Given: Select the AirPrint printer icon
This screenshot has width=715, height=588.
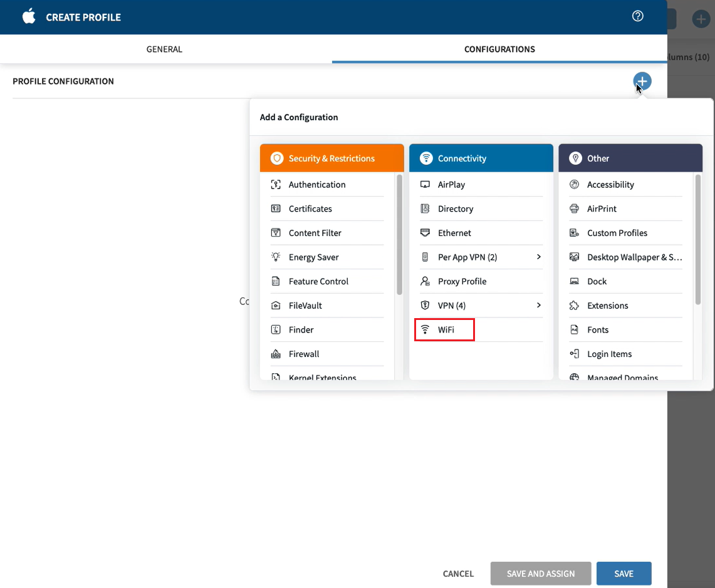Looking at the screenshot, I should click(574, 209).
